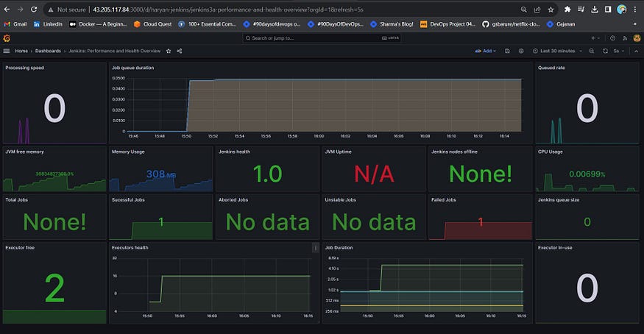Click the red N/A JVM Uptime value
The width and height of the screenshot is (644, 334).
click(x=374, y=174)
